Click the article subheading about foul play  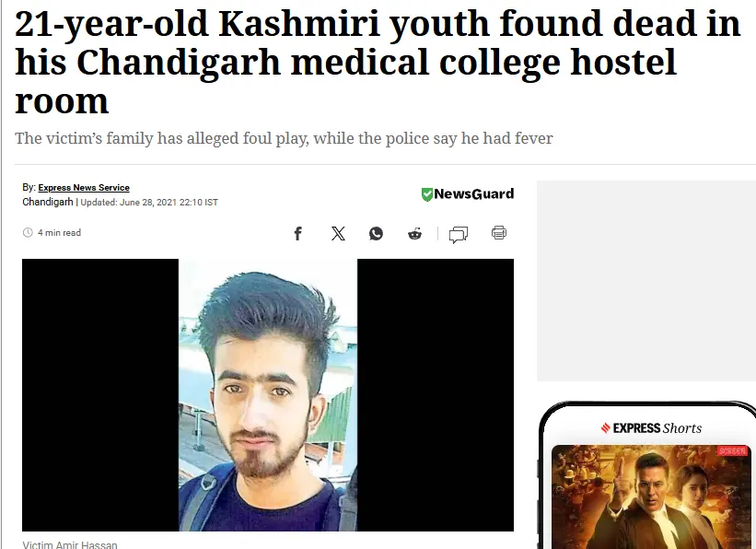(284, 138)
